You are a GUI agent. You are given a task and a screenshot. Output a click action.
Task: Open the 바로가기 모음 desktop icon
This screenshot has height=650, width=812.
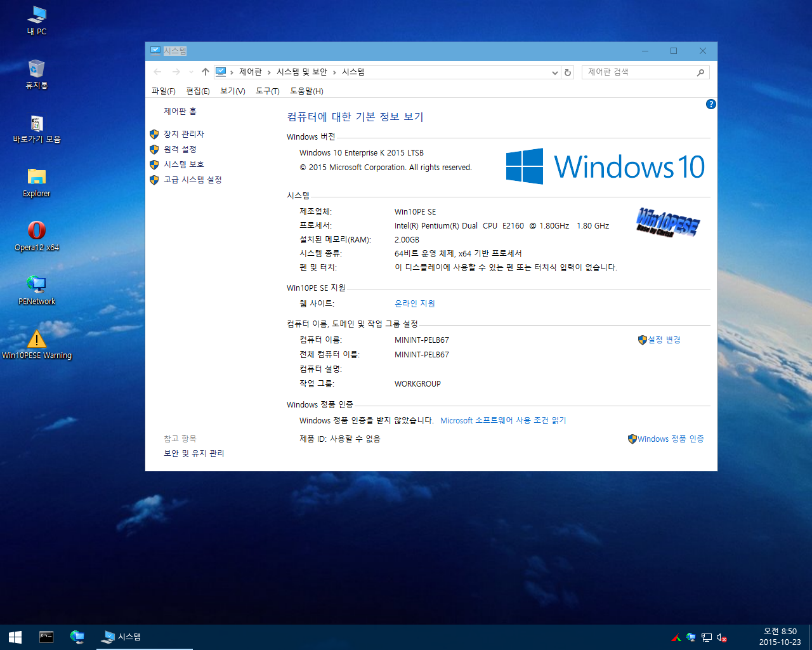37,128
